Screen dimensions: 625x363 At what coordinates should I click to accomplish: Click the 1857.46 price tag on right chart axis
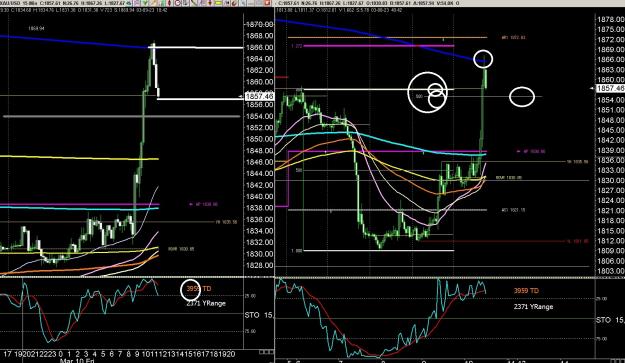tap(610, 88)
